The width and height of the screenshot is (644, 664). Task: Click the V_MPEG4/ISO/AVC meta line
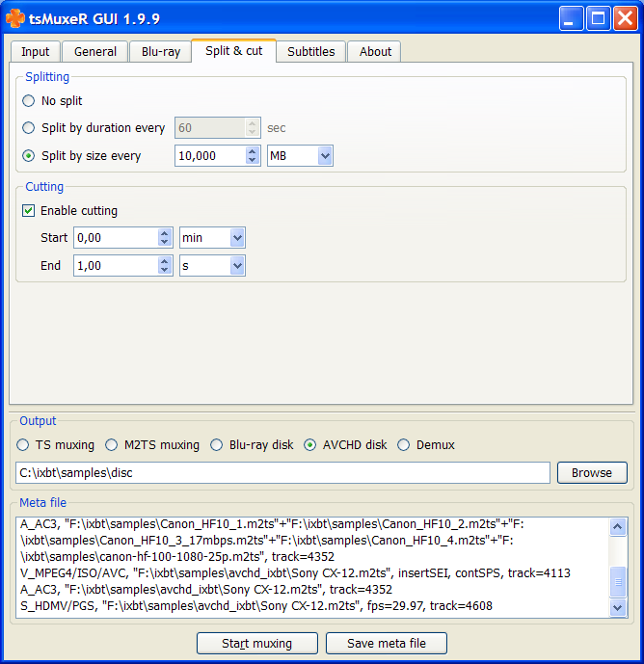tap(295, 573)
